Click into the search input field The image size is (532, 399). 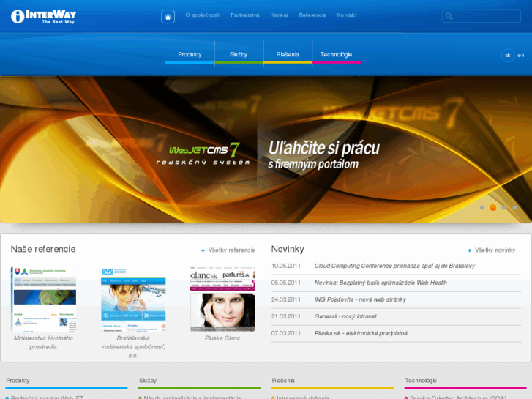[x=482, y=16]
